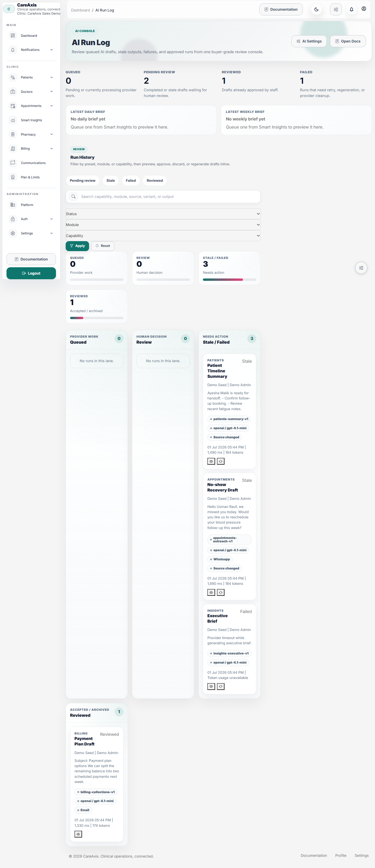Click Open Docs button

tap(348, 41)
